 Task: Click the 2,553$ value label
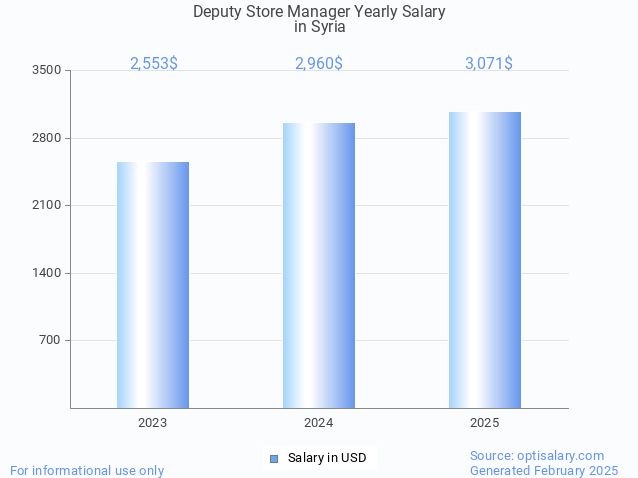(x=154, y=63)
